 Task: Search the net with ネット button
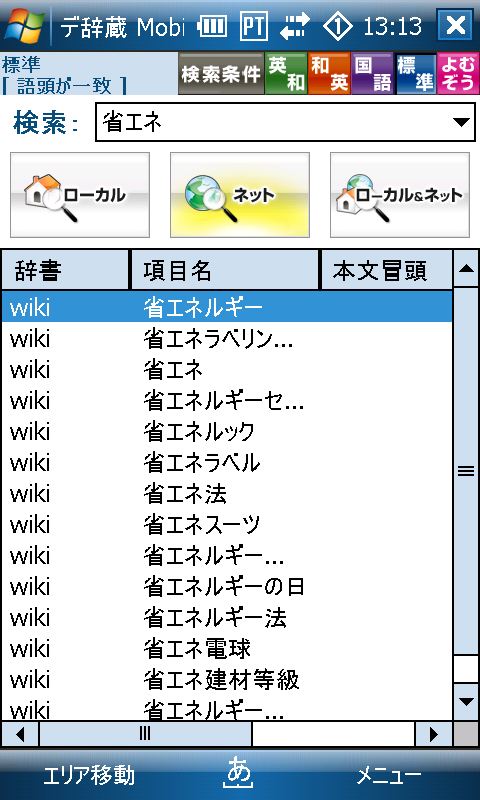[240, 195]
